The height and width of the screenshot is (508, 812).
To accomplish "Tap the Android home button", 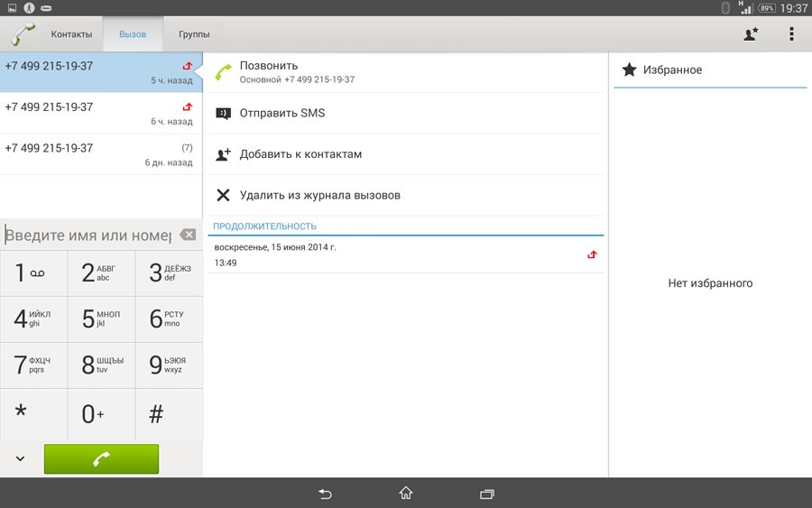I will coord(406,493).
